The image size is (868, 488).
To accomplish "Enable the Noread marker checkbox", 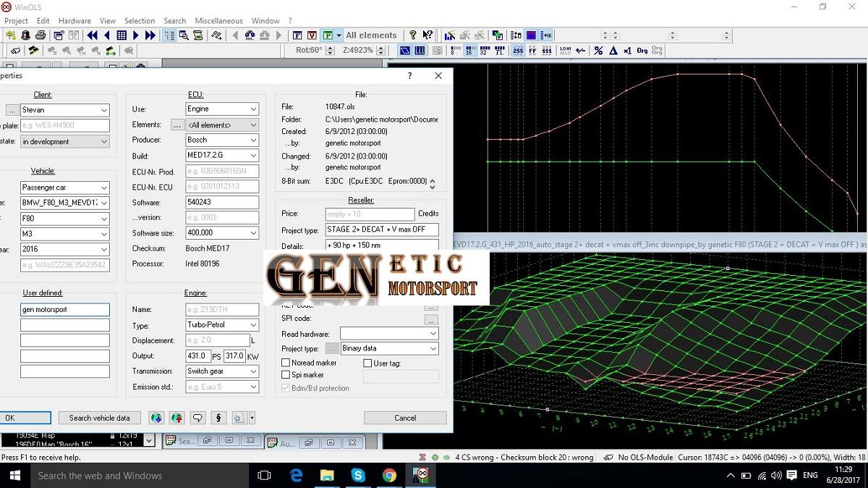I will (x=286, y=363).
